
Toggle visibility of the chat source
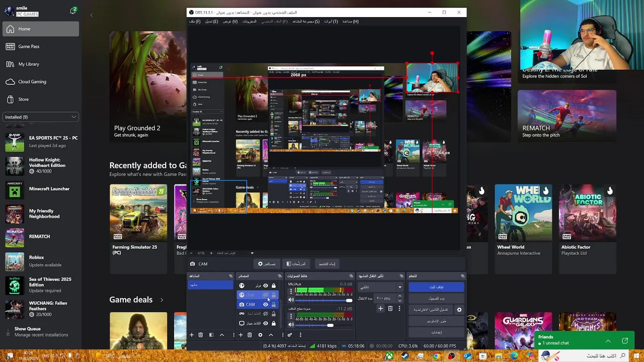point(266,295)
